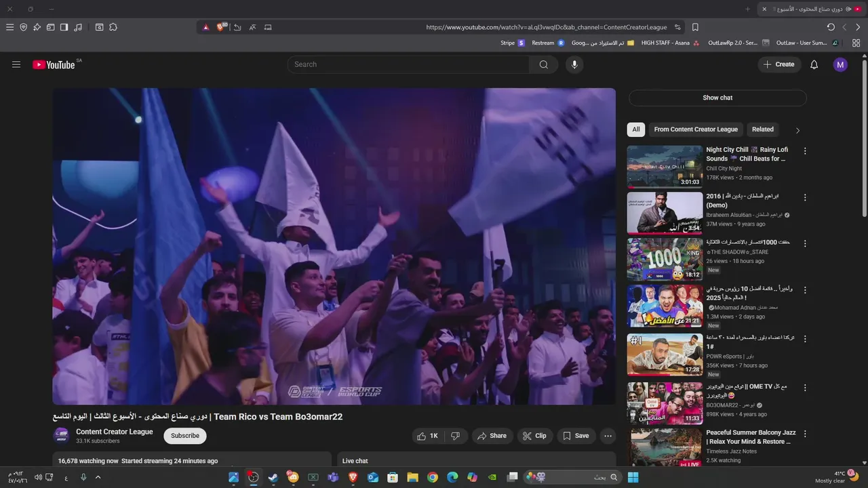
Task: Click the translate page icon
Action: [x=252, y=27]
